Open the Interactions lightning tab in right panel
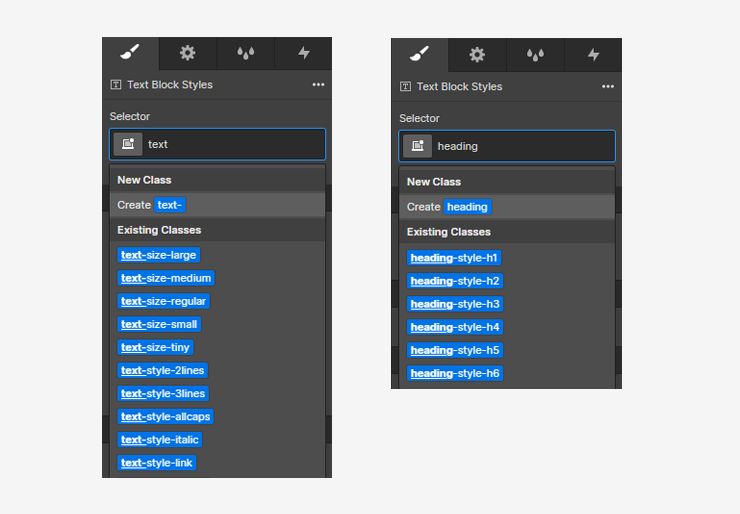 point(593,55)
